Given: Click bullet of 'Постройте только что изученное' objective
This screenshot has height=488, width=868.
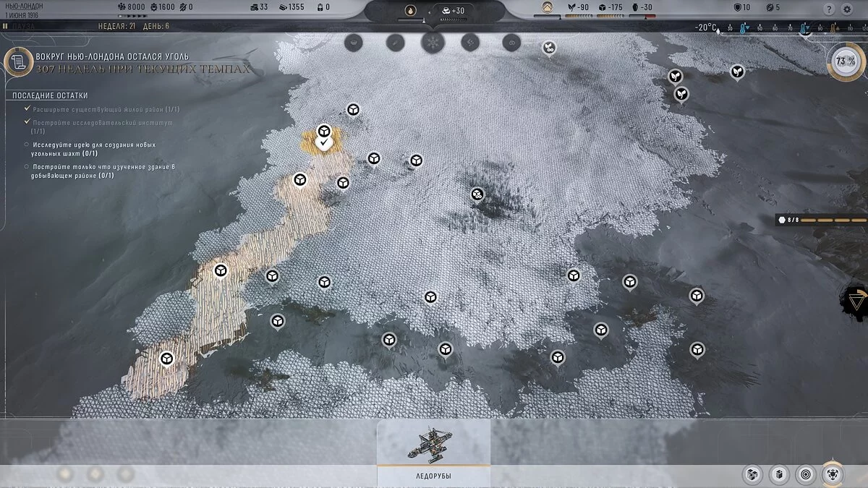Looking at the screenshot, I should 27,167.
